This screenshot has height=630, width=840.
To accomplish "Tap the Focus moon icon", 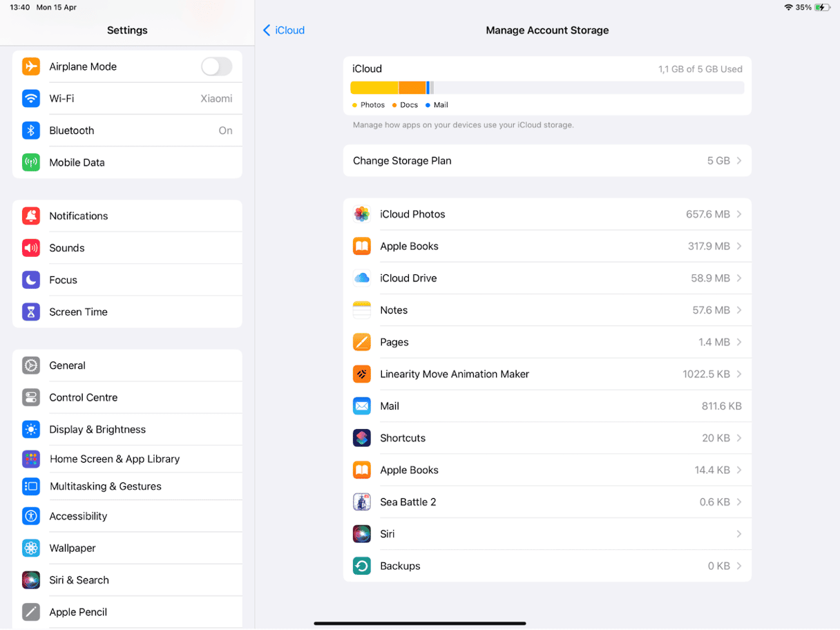I will [x=31, y=280].
